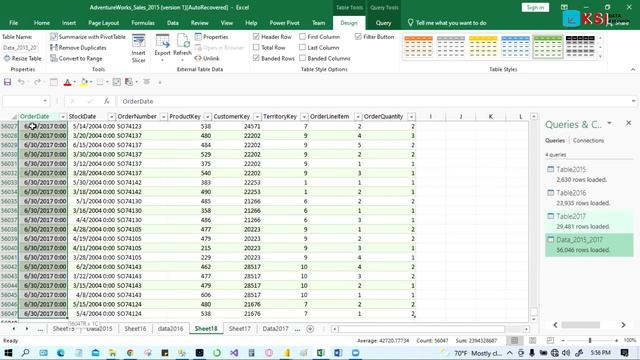Viewport: 640px width, 360px height.
Task: Click font color A icon
Action: coord(67,82)
